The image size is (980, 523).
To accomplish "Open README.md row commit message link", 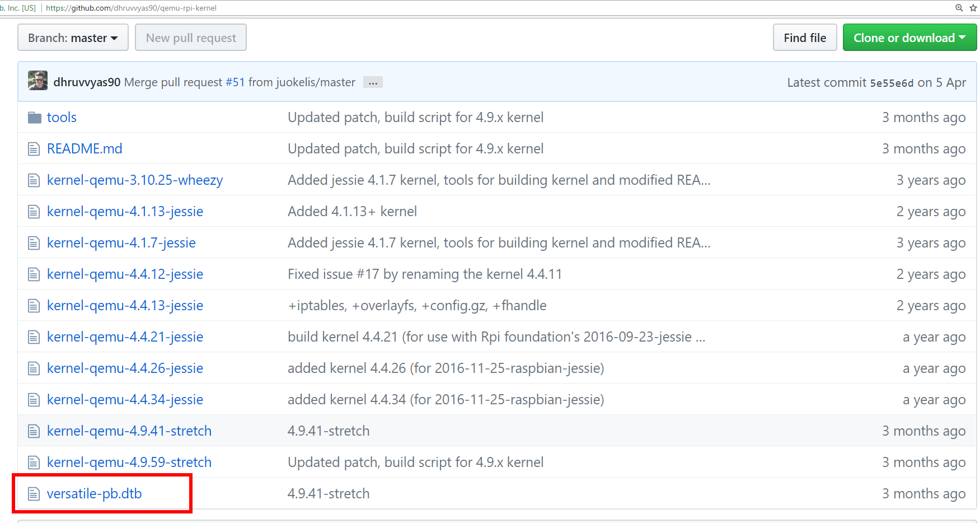I will (415, 148).
